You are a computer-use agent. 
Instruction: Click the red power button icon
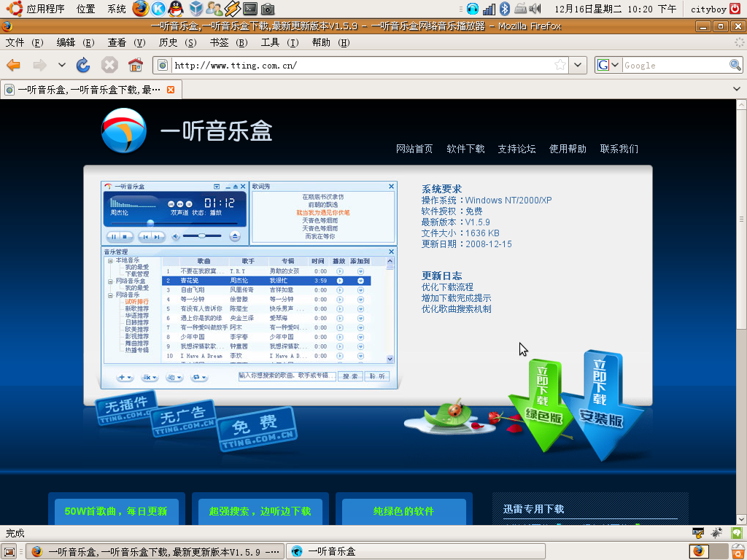735,9
